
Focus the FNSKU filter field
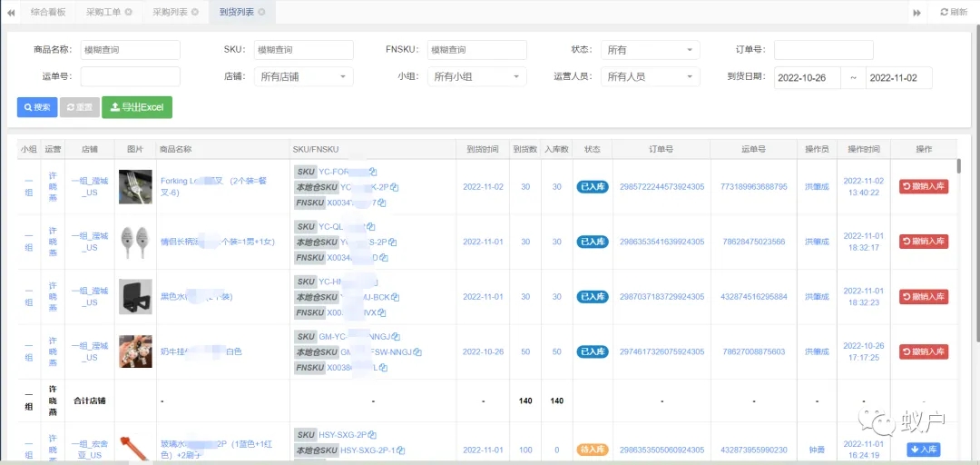(477, 50)
